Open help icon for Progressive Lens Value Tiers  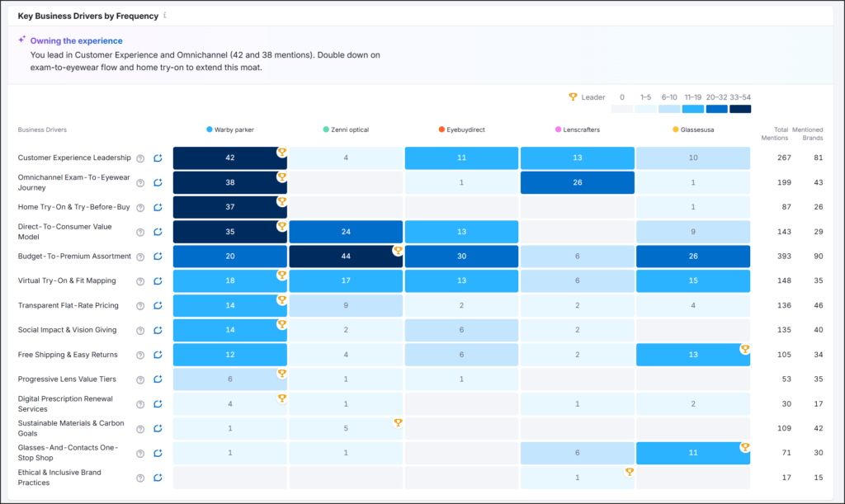click(140, 380)
